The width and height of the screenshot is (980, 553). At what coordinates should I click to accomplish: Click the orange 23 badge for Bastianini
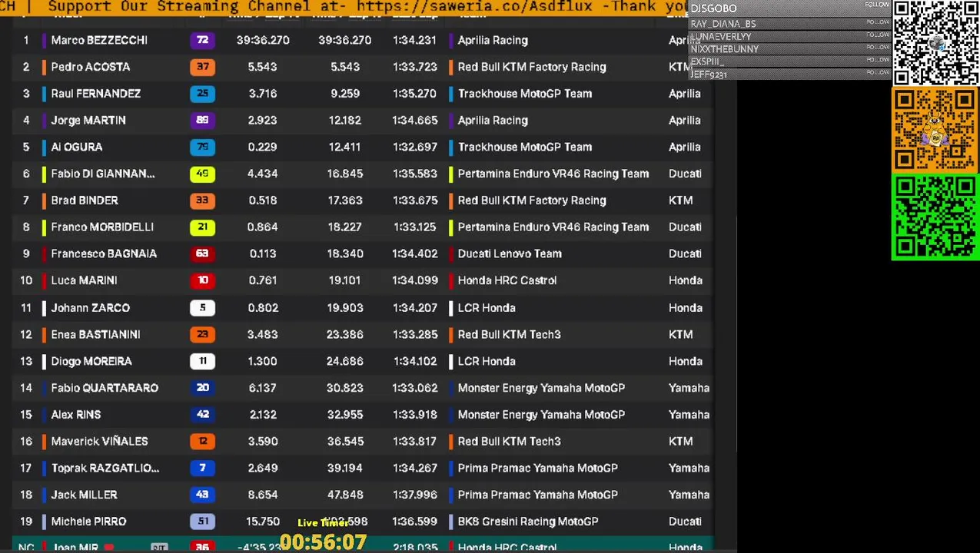click(x=203, y=335)
